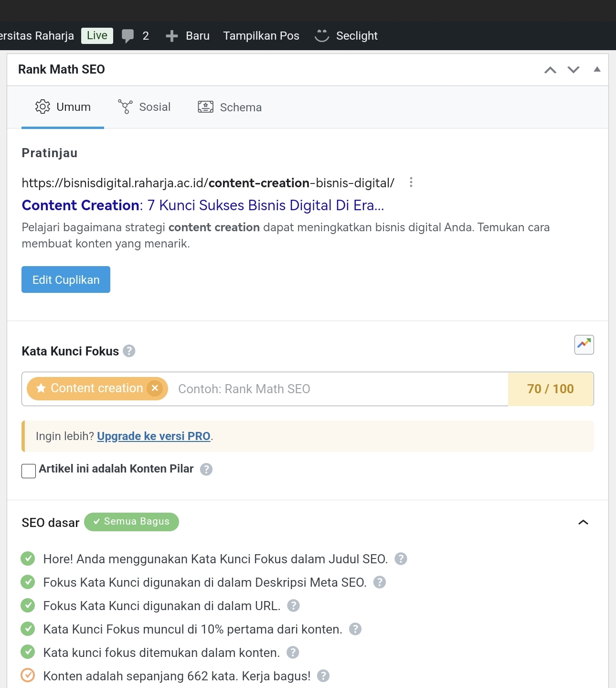The image size is (616, 688).
Task: Open help for Judul SEO check
Action: 401,559
